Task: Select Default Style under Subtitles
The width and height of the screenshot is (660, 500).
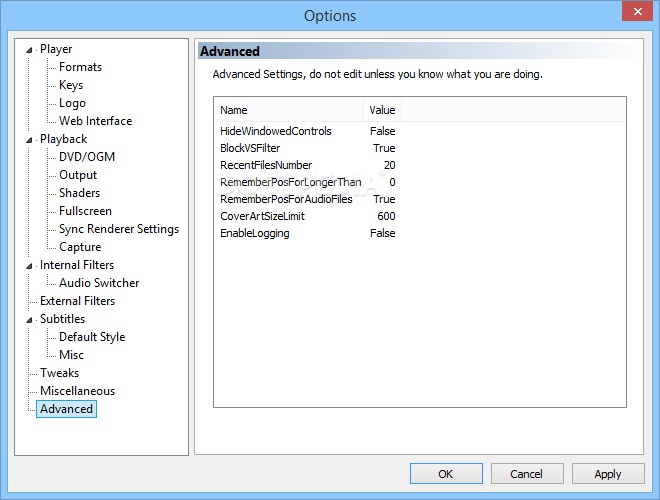Action: coord(92,337)
